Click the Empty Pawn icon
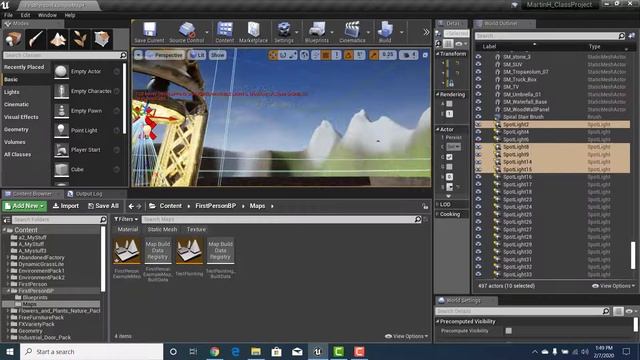640x360 pixels. coord(61,111)
